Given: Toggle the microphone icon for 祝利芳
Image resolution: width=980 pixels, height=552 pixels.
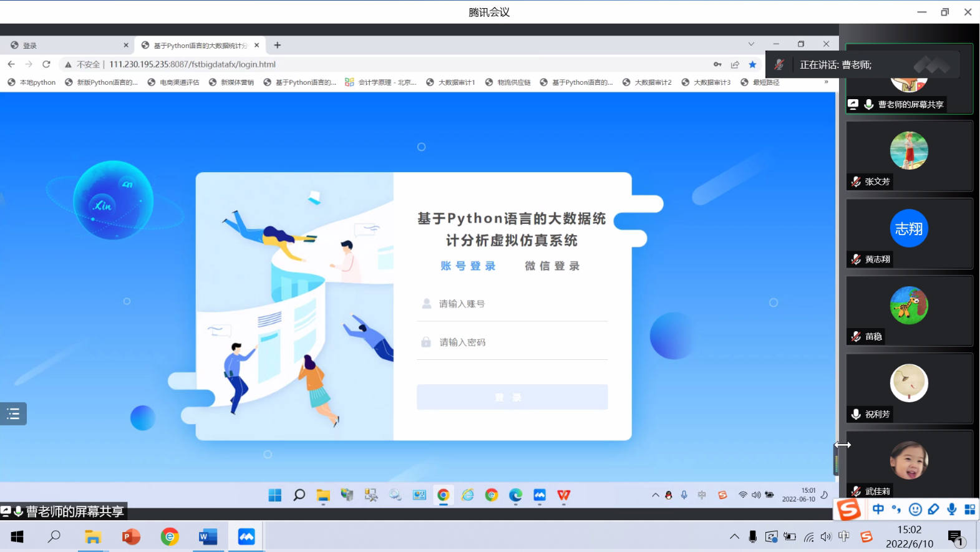Looking at the screenshot, I should tap(856, 414).
